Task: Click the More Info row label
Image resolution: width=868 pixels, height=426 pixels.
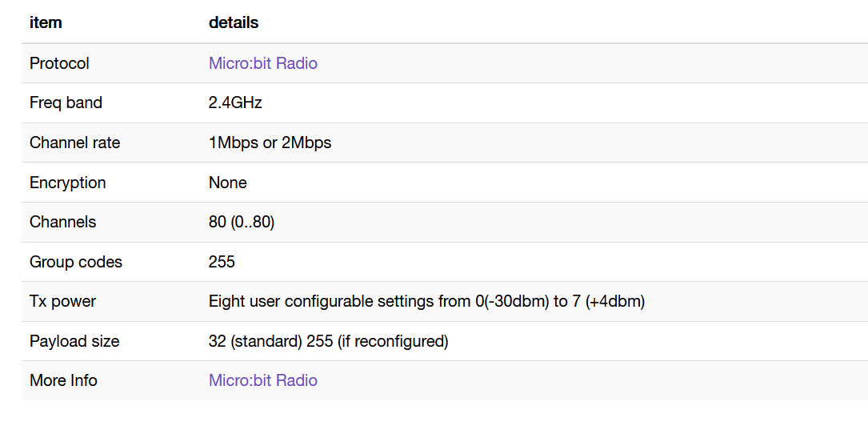Action: click(63, 380)
